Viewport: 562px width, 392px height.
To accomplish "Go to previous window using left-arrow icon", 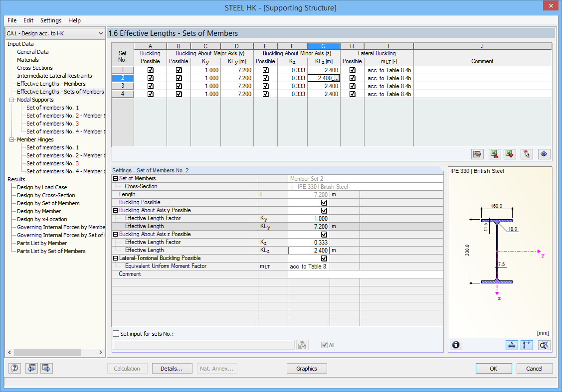I will 31,369.
